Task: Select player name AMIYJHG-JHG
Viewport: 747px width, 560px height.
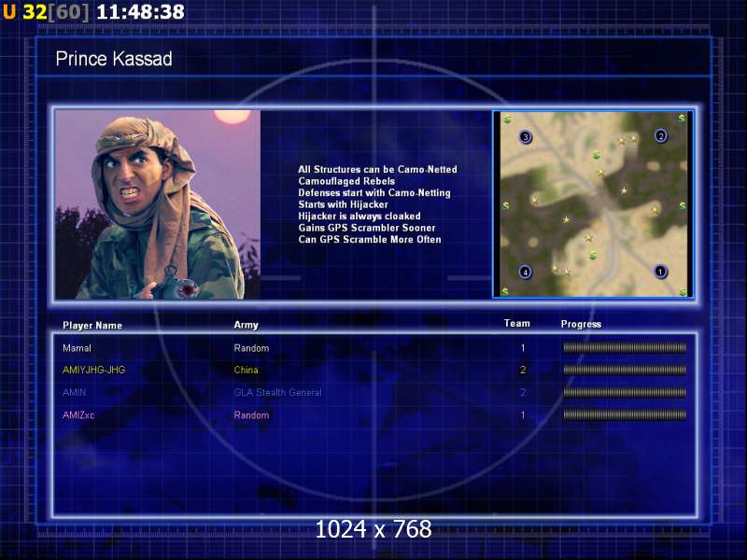Action: (94, 370)
